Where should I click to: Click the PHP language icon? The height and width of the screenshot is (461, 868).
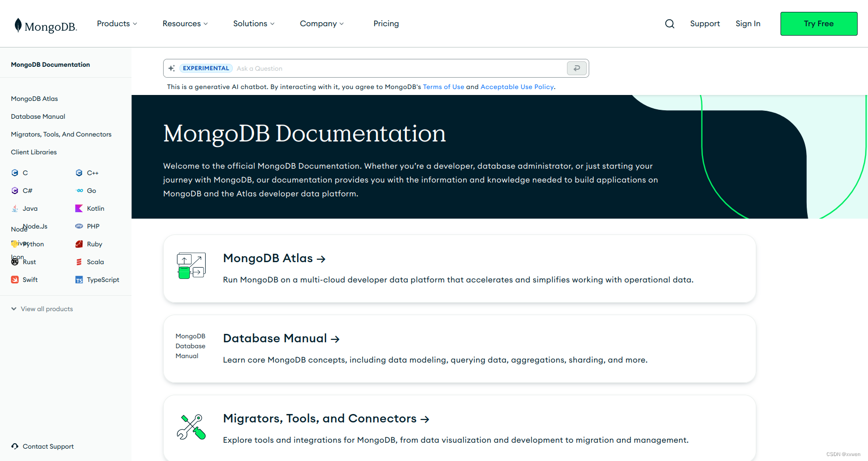tap(79, 226)
